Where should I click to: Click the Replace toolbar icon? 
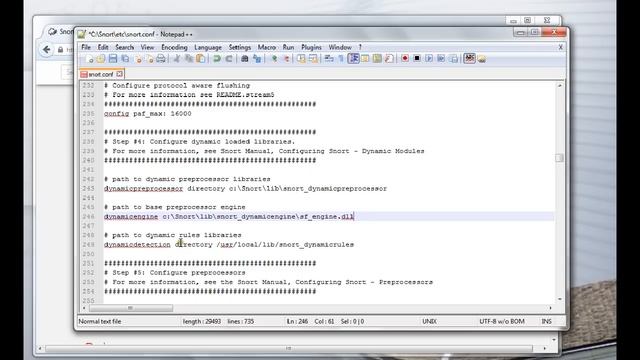257,59
